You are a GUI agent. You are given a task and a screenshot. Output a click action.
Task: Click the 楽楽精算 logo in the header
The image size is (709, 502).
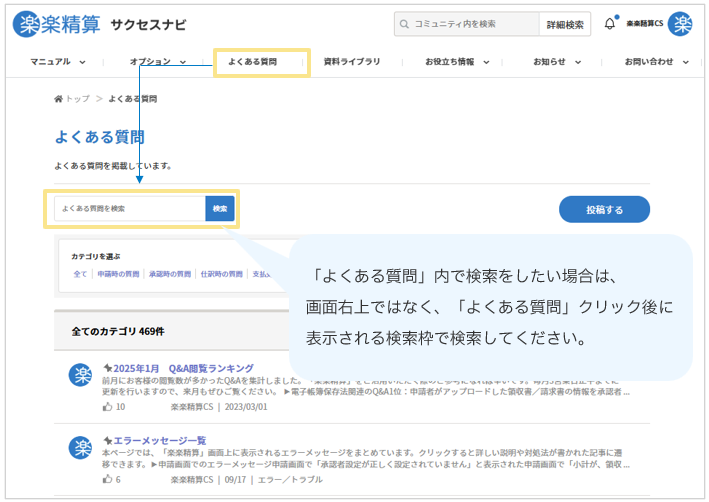pyautogui.click(x=57, y=24)
